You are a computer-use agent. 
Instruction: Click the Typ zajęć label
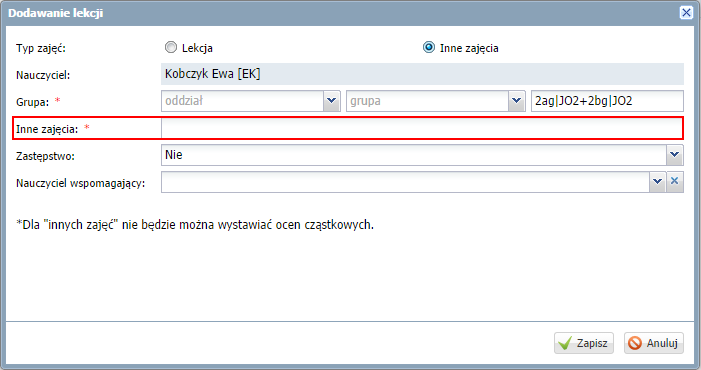pyautogui.click(x=41, y=48)
